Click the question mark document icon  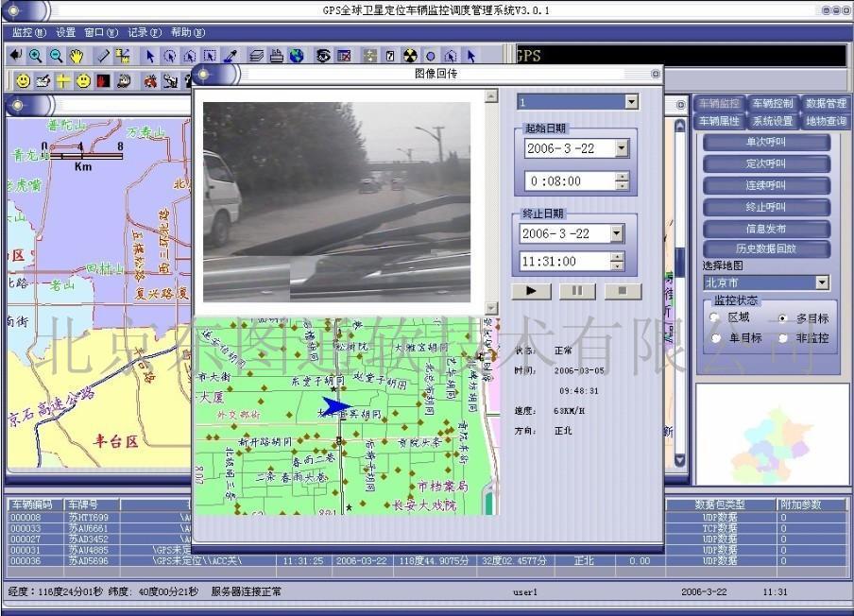click(x=390, y=56)
